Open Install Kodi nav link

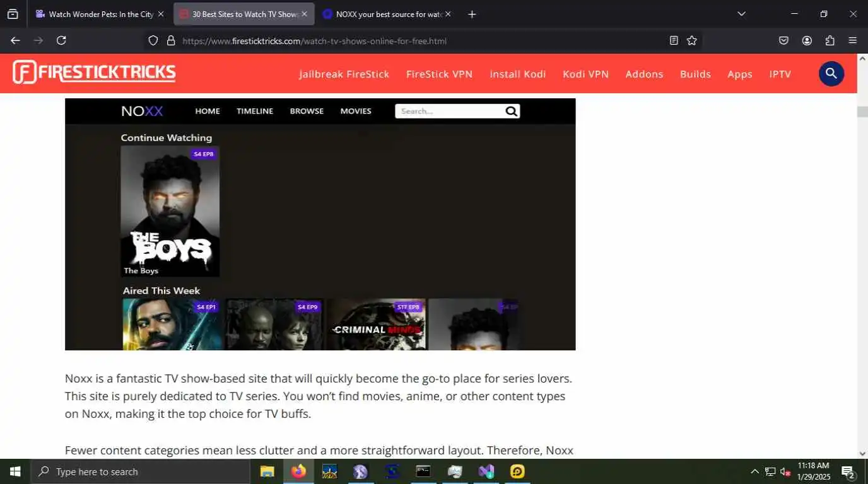518,74
